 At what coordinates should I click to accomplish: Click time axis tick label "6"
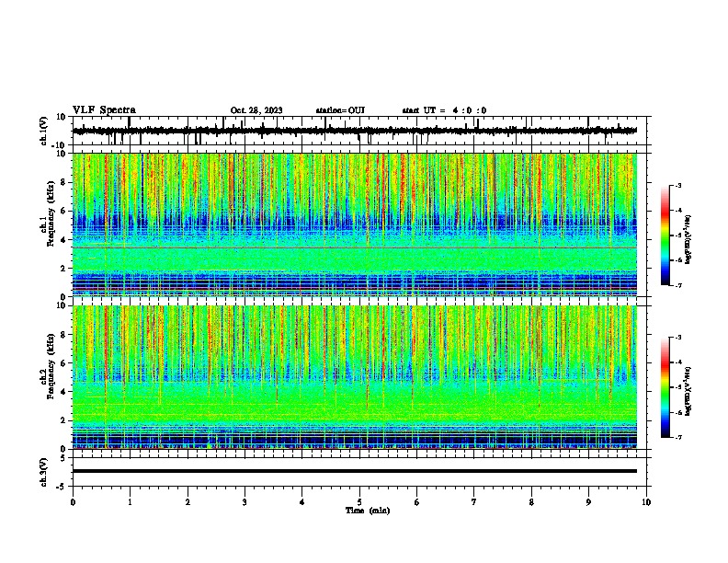(417, 502)
